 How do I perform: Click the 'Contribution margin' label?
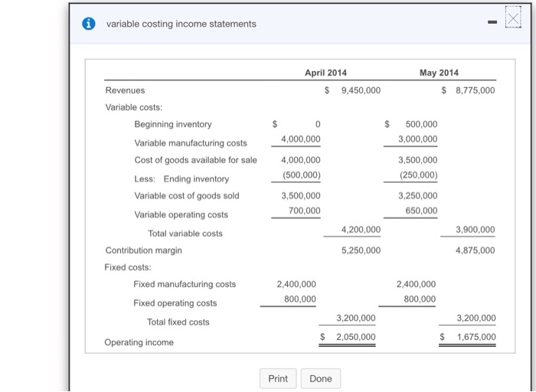click(x=144, y=250)
